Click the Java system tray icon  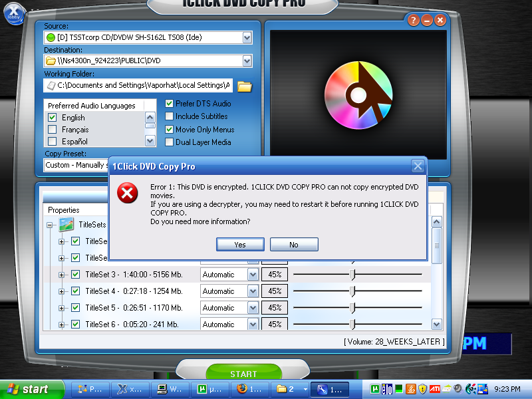pos(411,389)
